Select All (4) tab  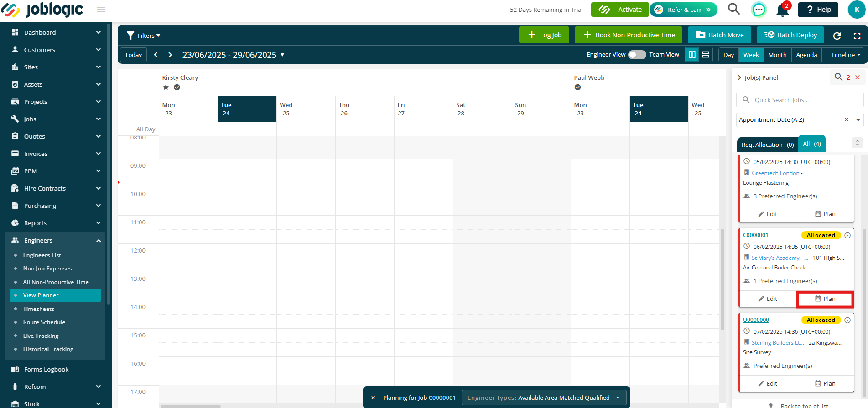pos(812,144)
